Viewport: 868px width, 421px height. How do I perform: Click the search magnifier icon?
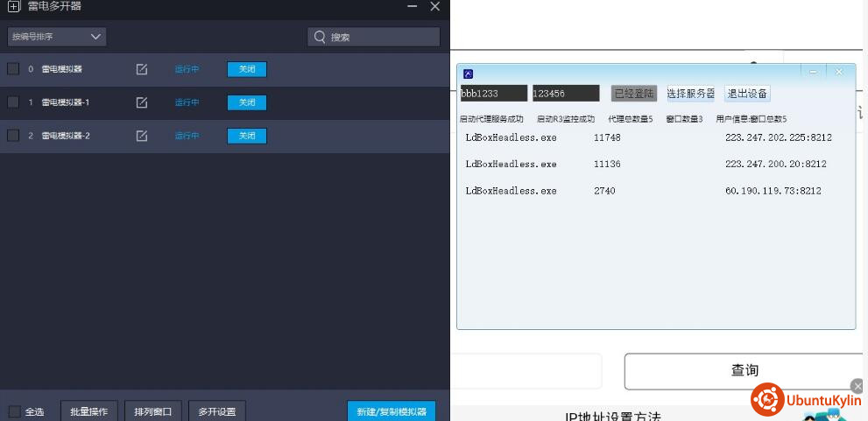pyautogui.click(x=320, y=37)
